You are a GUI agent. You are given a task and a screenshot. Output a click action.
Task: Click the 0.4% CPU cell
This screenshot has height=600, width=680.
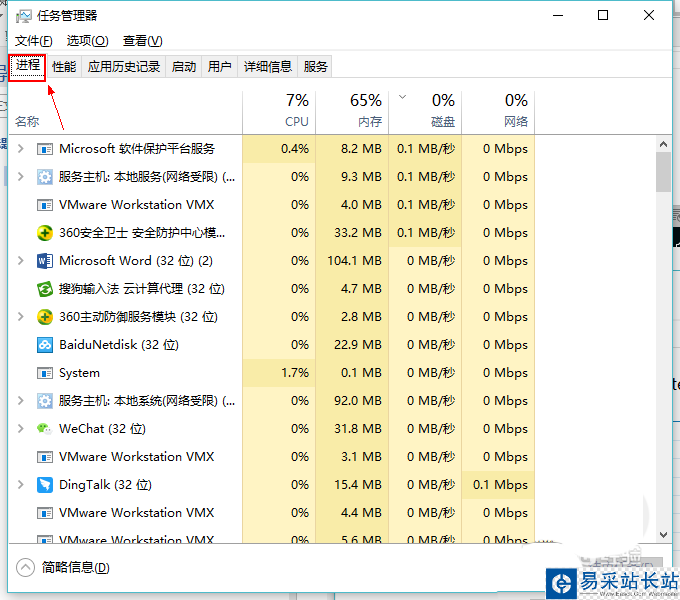coord(279,149)
